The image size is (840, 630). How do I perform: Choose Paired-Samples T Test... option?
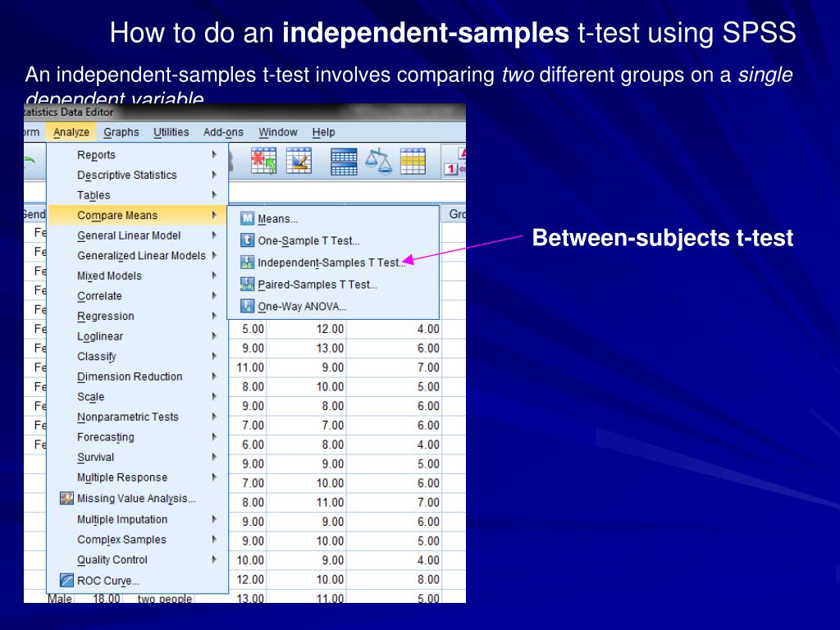point(333,285)
